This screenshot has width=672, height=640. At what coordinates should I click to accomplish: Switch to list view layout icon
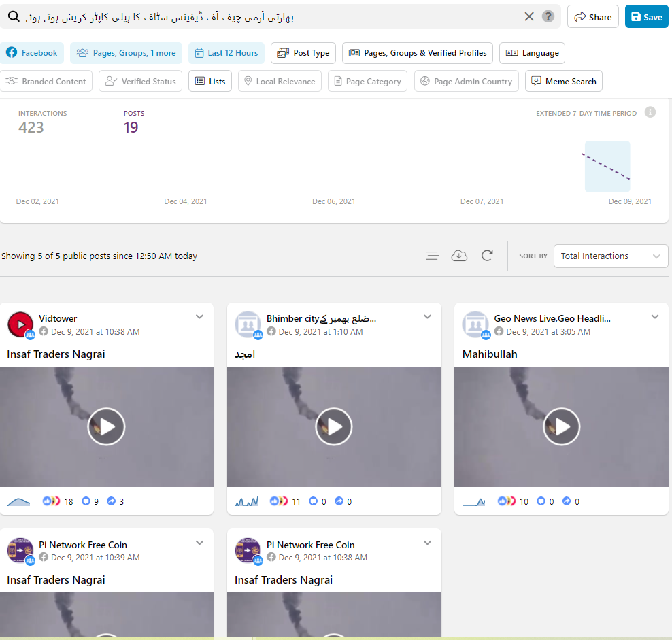point(432,256)
